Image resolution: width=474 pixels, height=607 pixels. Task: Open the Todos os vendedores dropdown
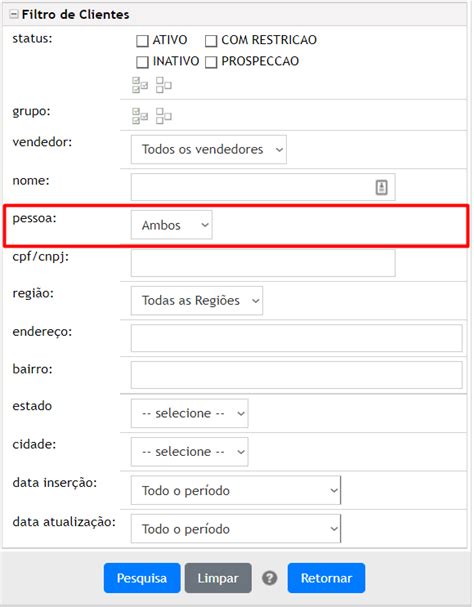click(x=209, y=149)
